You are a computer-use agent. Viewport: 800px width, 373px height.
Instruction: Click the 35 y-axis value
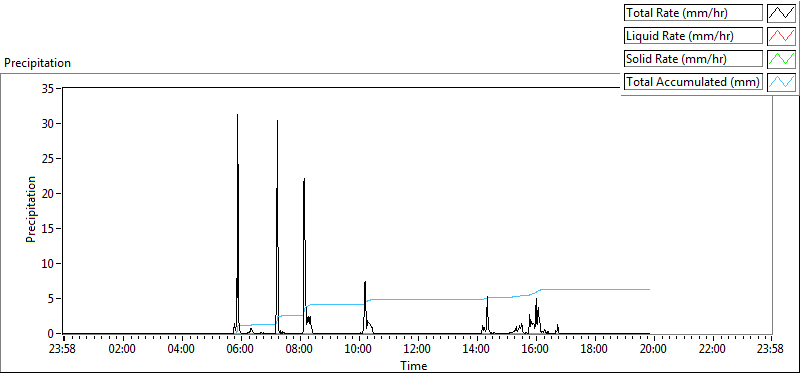click(49, 89)
